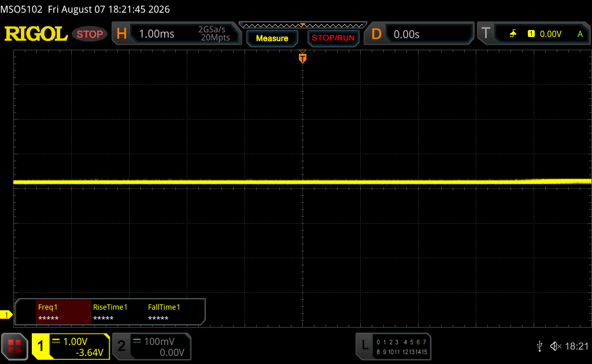
Task: Open the horizontal H label icon
Action: 121,34
